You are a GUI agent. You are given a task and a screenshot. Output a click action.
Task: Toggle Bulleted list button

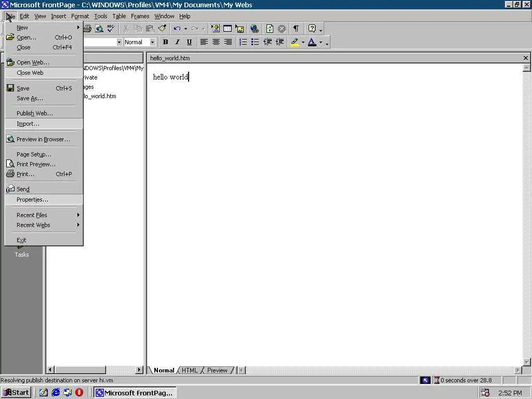(x=255, y=42)
